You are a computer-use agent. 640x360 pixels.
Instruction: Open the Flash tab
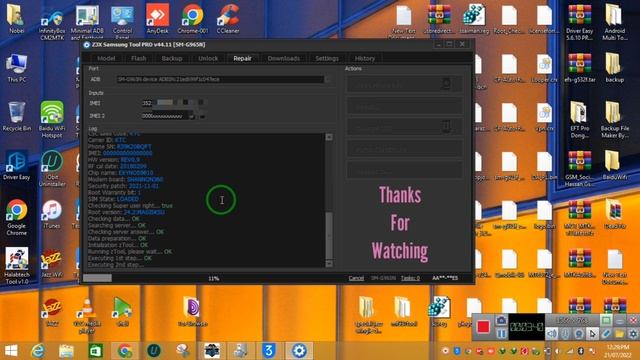(139, 58)
